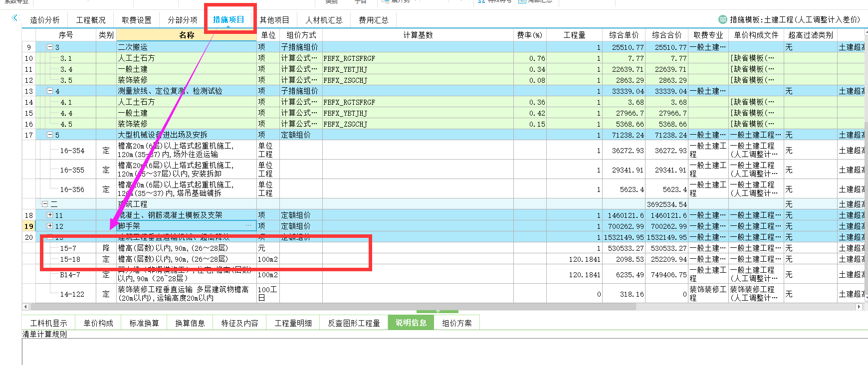The height and width of the screenshot is (365, 868).
Task: Click the 序号 column header
Action: (x=66, y=35)
